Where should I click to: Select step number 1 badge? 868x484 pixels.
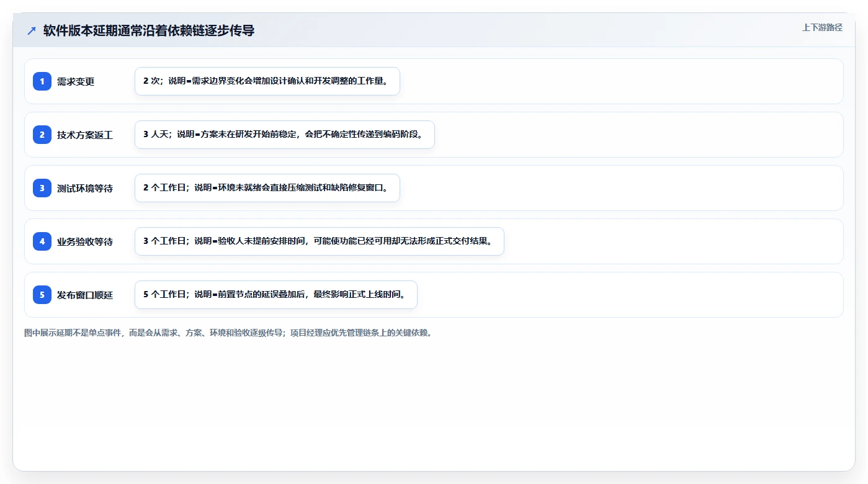(42, 81)
